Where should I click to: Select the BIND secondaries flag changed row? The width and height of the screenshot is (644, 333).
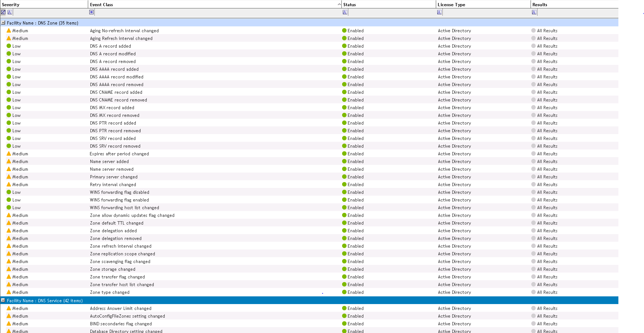point(121,324)
